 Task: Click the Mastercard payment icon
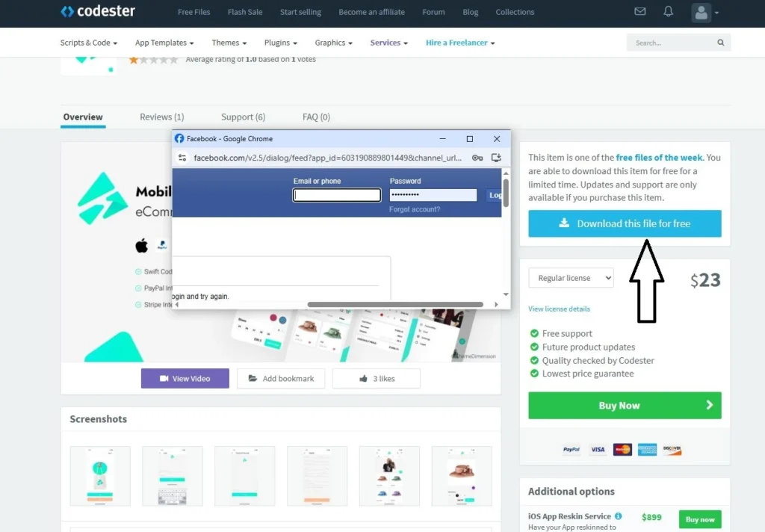coord(622,450)
